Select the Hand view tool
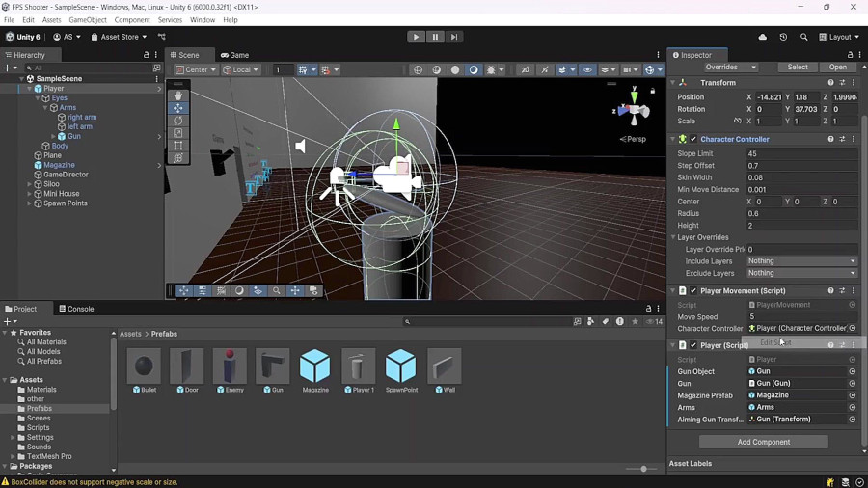Image resolution: width=868 pixels, height=488 pixels. click(x=177, y=95)
